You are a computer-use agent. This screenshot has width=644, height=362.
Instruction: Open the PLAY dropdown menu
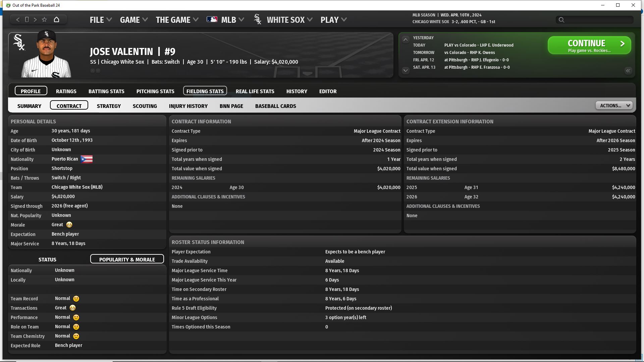[333, 20]
